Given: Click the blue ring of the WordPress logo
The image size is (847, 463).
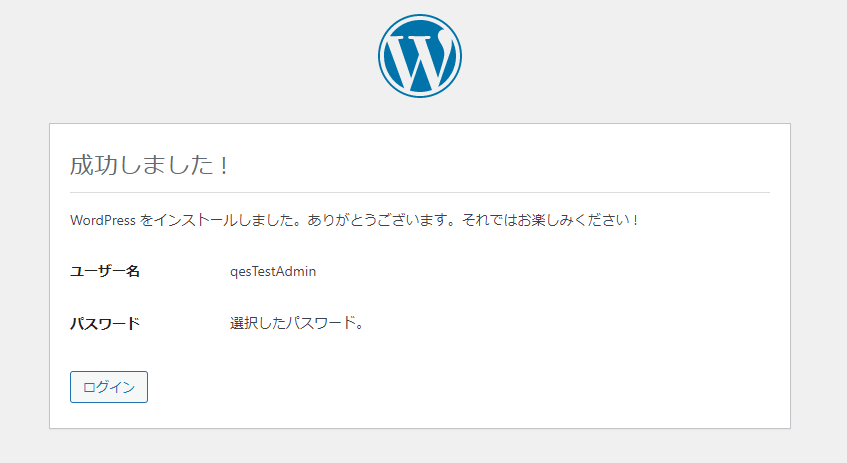Looking at the screenshot, I should [383, 56].
